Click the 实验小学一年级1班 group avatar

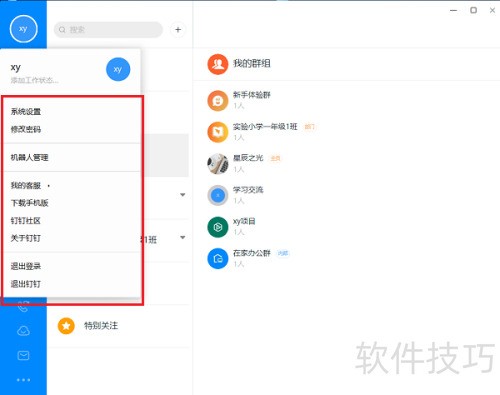point(218,132)
